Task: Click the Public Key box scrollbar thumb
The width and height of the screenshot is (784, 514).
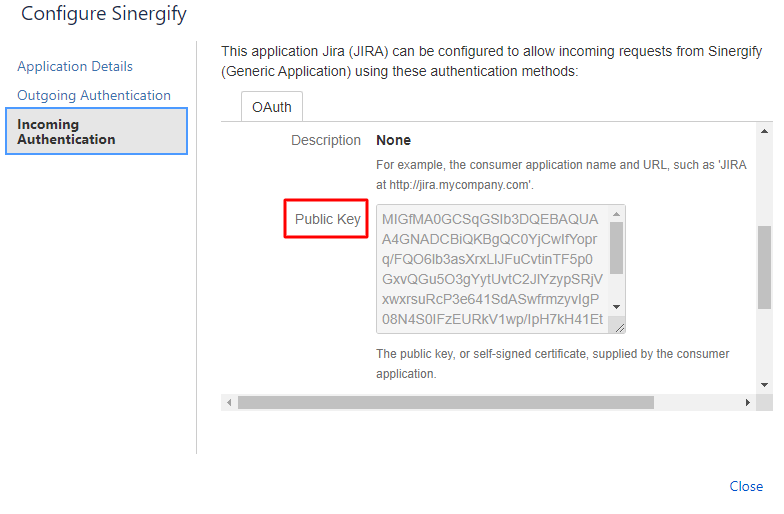Action: tap(616, 248)
